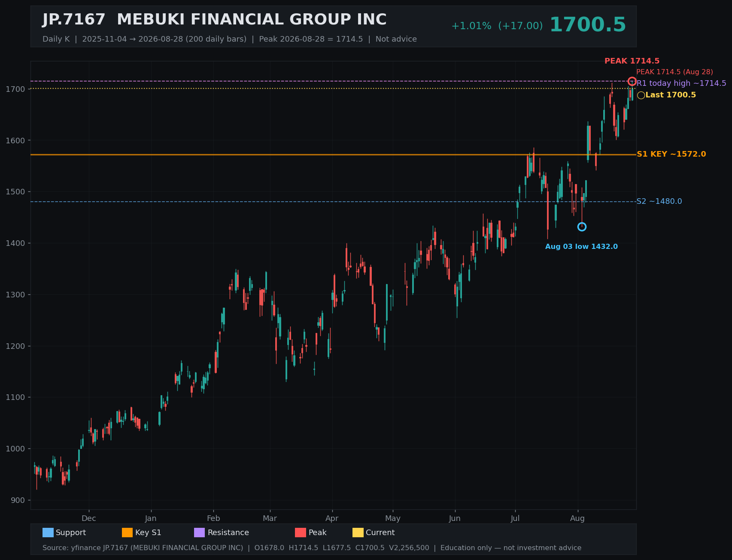Click the "Mar" x-axis month label
This screenshot has height=560, width=732.
(270, 518)
